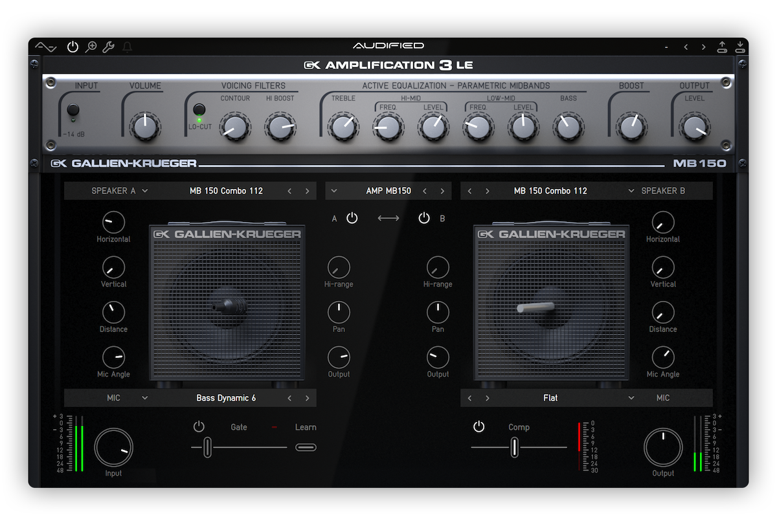Image resolution: width=777 pixels, height=532 pixels.
Task: Expand the AMP MB150 dropdown chevron
Action: 334,191
